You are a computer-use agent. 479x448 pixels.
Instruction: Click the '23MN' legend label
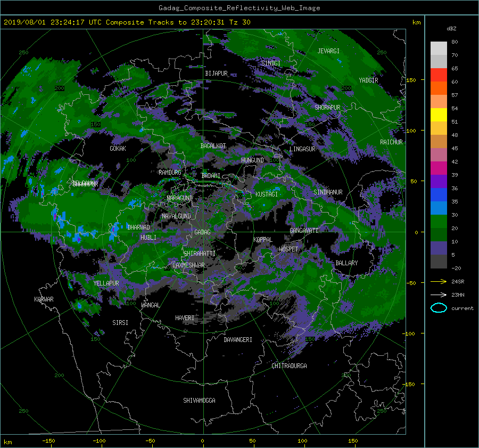tap(458, 295)
